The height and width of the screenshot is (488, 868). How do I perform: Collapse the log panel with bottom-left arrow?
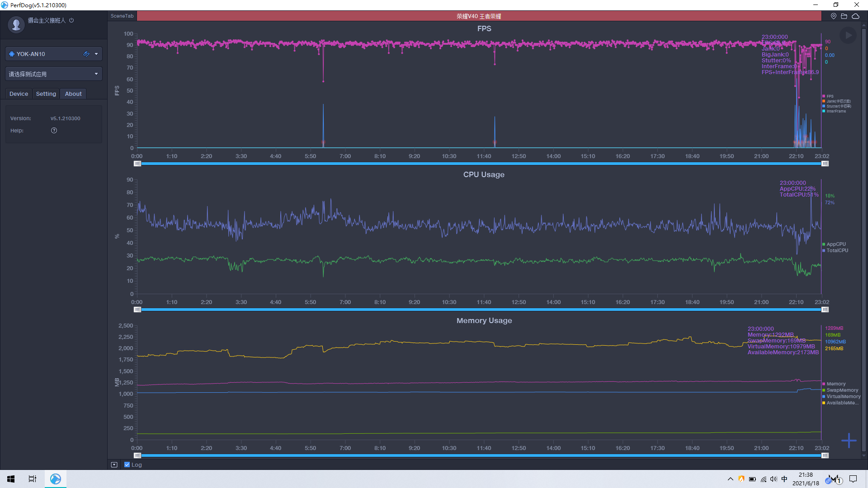coord(114,465)
